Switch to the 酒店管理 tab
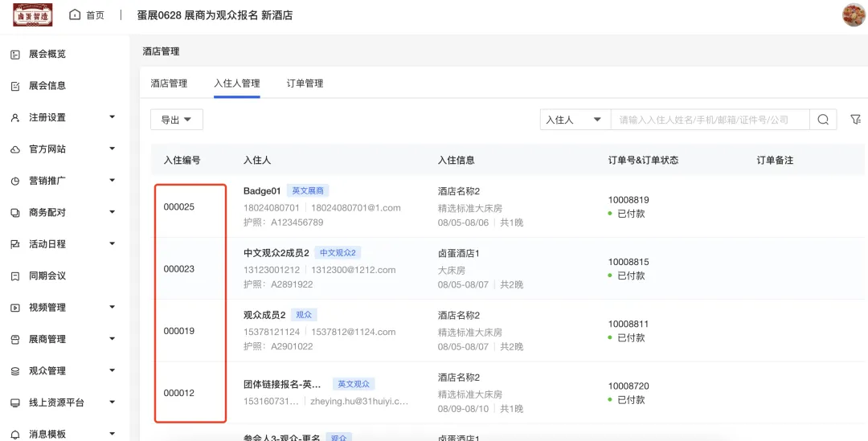The image size is (868, 441). (169, 84)
